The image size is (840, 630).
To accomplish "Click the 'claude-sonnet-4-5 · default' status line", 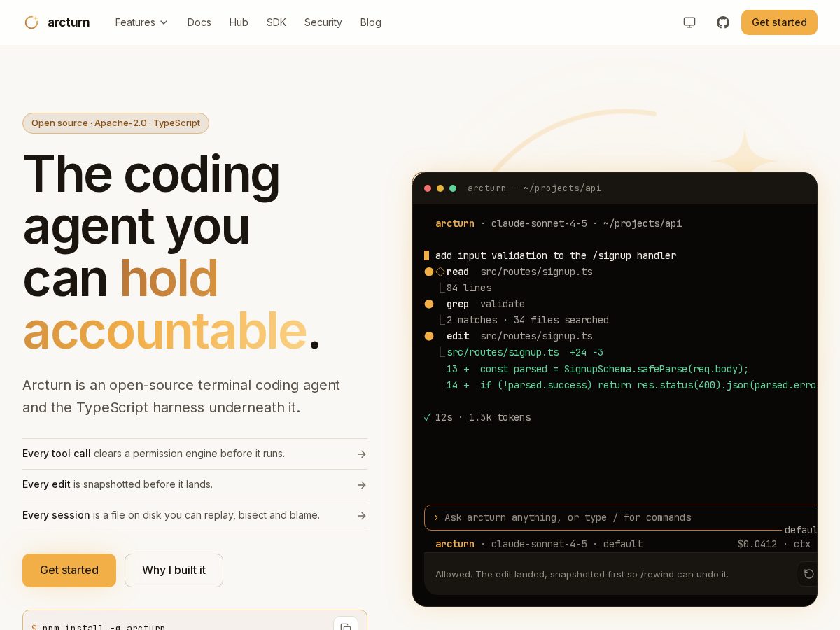I will point(567,544).
